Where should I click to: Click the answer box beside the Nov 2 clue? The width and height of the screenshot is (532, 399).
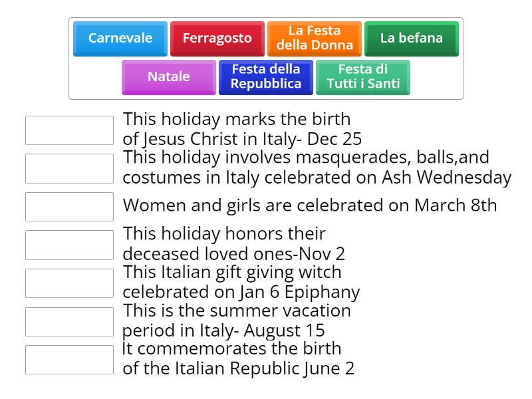coord(69,245)
